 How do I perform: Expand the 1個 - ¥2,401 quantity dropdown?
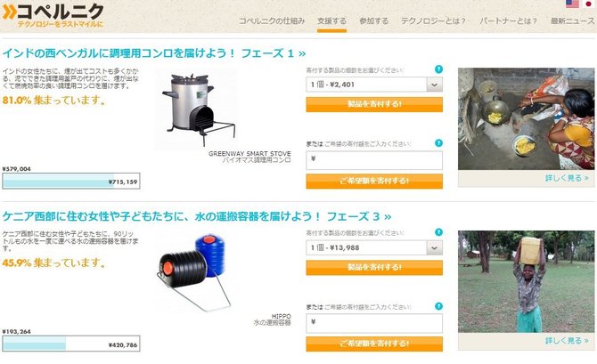374,85
